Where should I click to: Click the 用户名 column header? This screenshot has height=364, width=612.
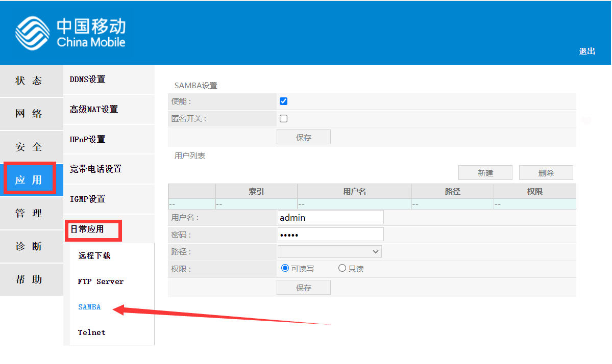[x=354, y=191]
